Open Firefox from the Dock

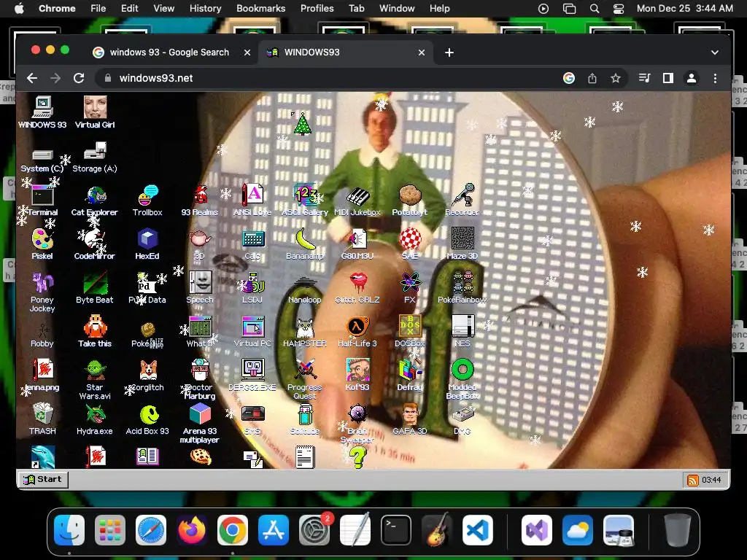tap(192, 530)
